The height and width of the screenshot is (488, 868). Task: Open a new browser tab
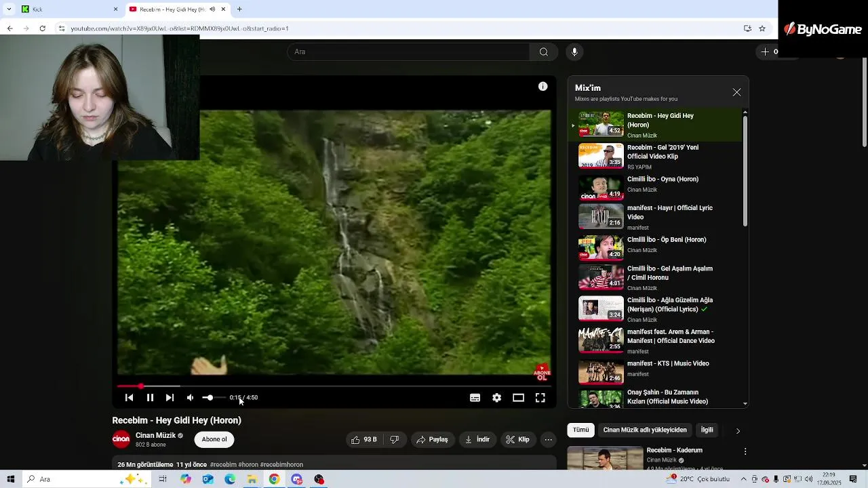point(239,9)
